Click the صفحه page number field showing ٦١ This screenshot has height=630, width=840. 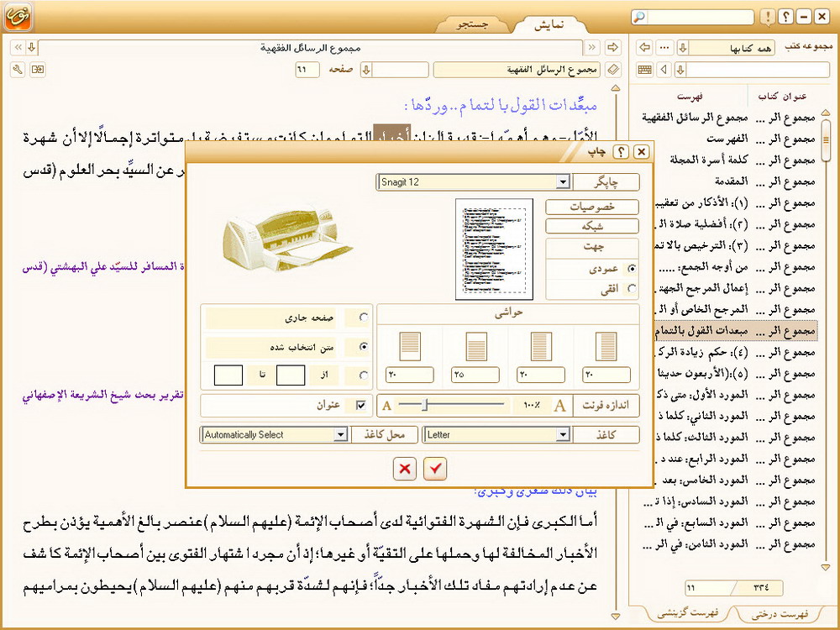click(307, 69)
